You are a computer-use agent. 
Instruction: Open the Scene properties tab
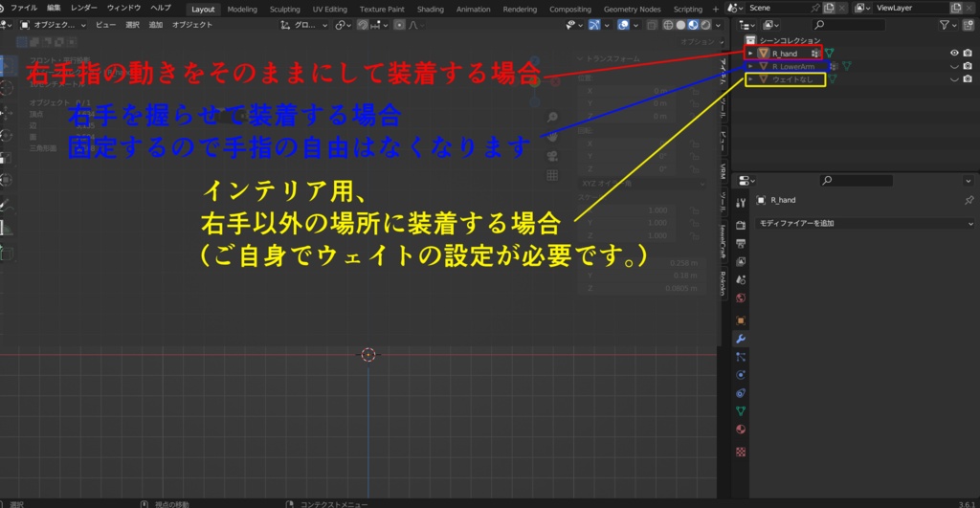(x=741, y=279)
